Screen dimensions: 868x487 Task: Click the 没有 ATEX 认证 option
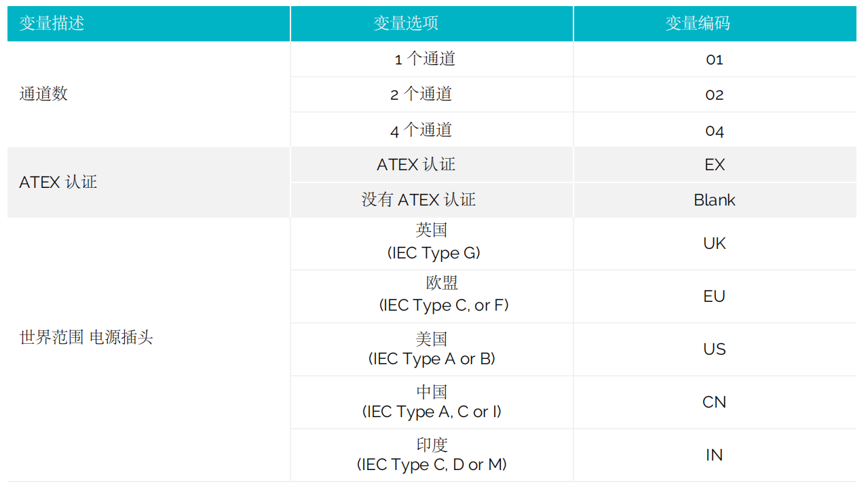(419, 200)
